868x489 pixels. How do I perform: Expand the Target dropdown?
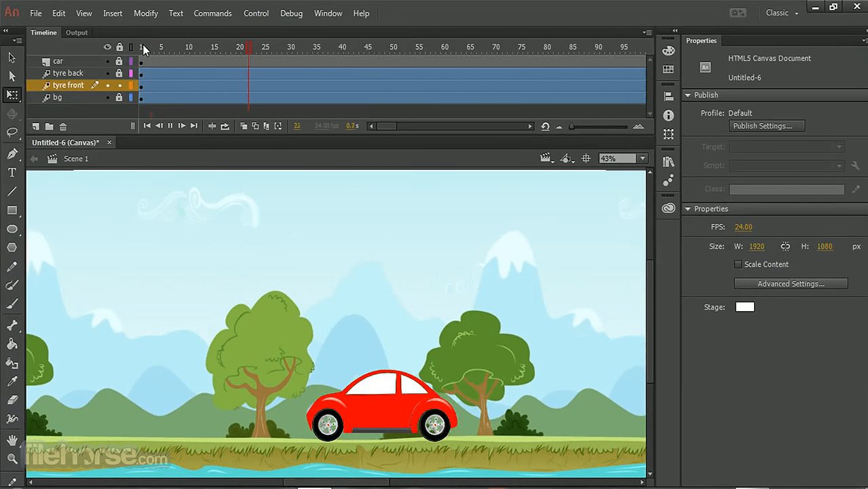click(x=839, y=146)
